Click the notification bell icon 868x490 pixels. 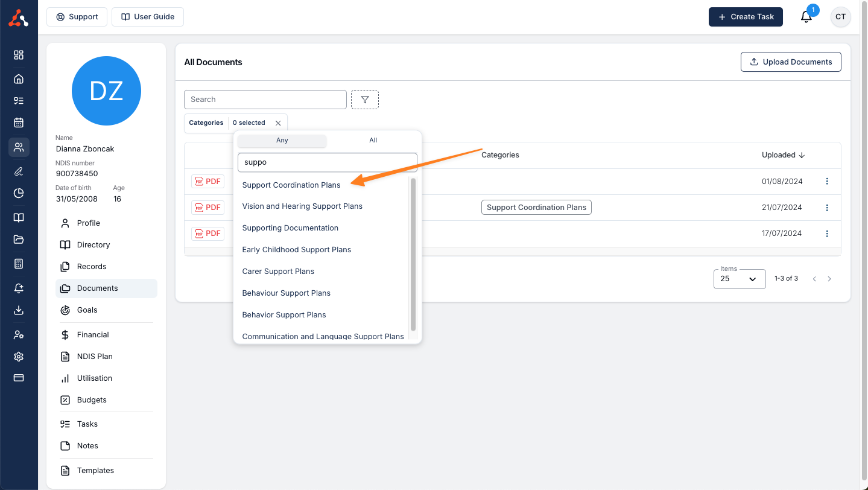click(x=806, y=17)
